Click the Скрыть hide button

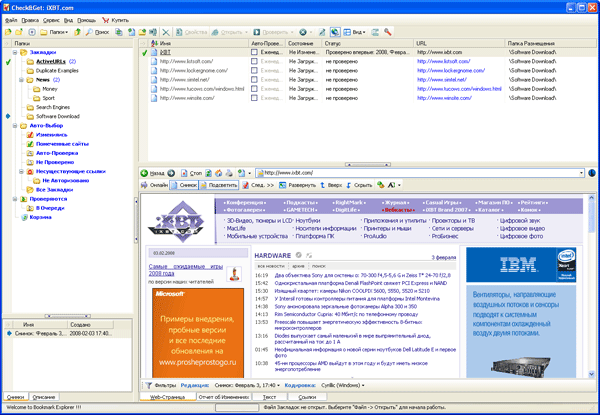pos(359,185)
